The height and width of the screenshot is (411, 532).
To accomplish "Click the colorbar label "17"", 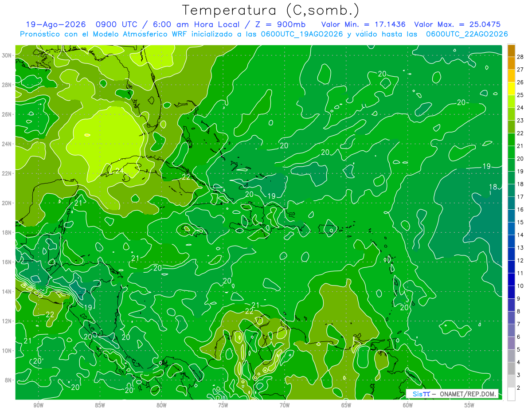I will pos(520,197).
